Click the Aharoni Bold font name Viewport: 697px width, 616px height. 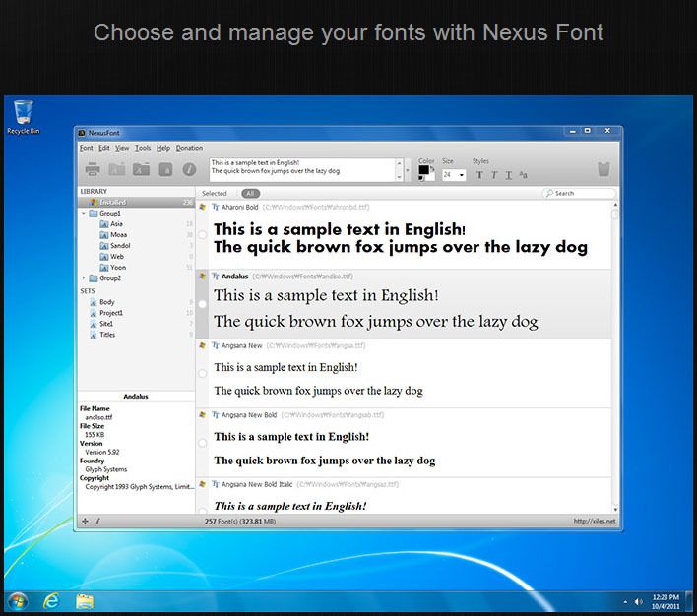pyautogui.click(x=239, y=207)
